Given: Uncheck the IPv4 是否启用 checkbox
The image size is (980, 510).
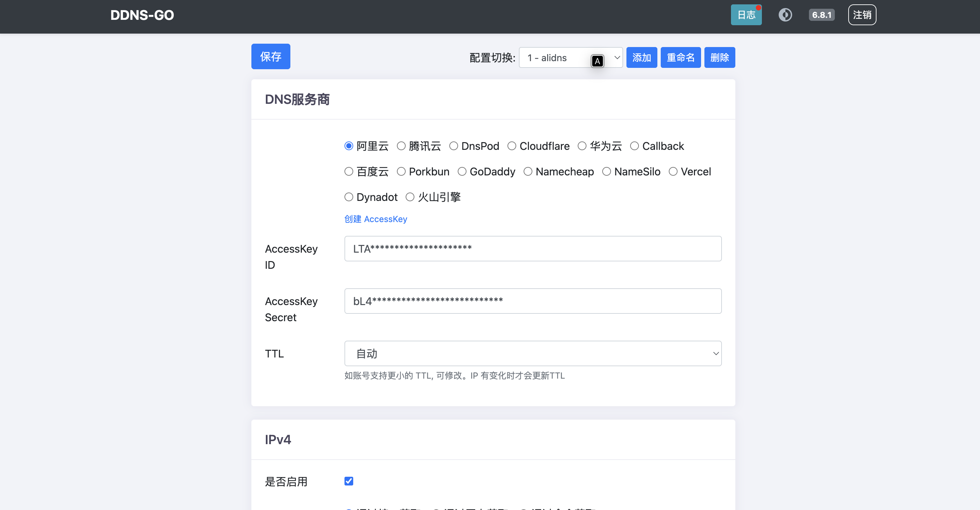Looking at the screenshot, I should (349, 481).
